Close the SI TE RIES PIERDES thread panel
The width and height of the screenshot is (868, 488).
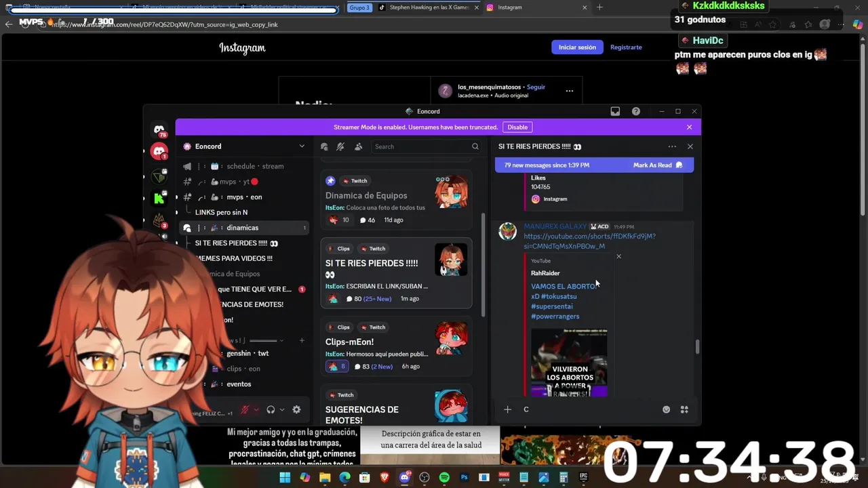690,146
